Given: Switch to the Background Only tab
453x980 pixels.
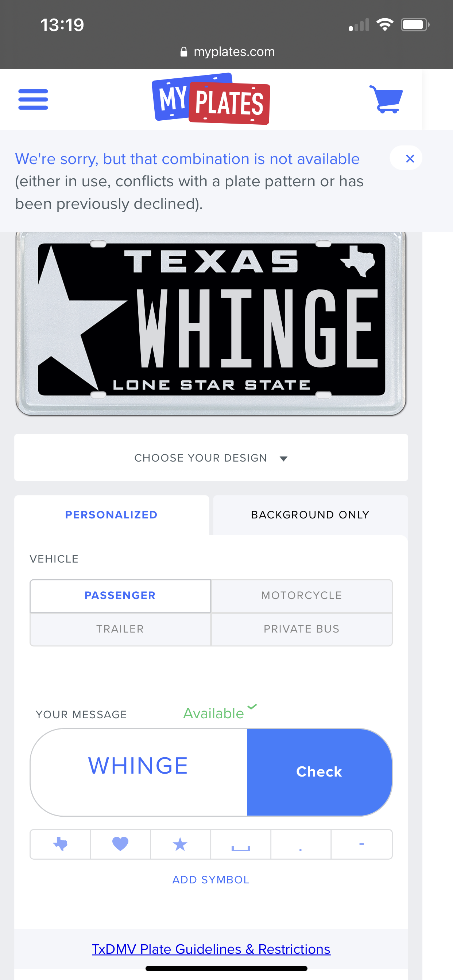Looking at the screenshot, I should click(x=310, y=515).
